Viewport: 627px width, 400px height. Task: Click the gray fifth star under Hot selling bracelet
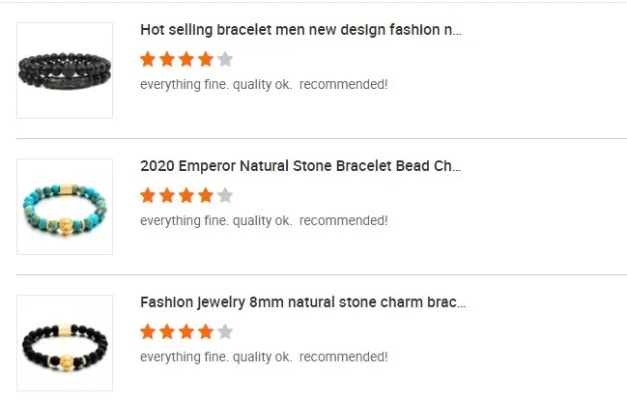click(x=225, y=59)
